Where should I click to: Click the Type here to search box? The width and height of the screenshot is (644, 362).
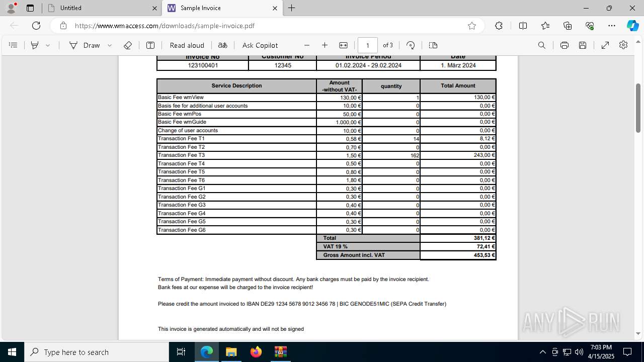pos(97,352)
